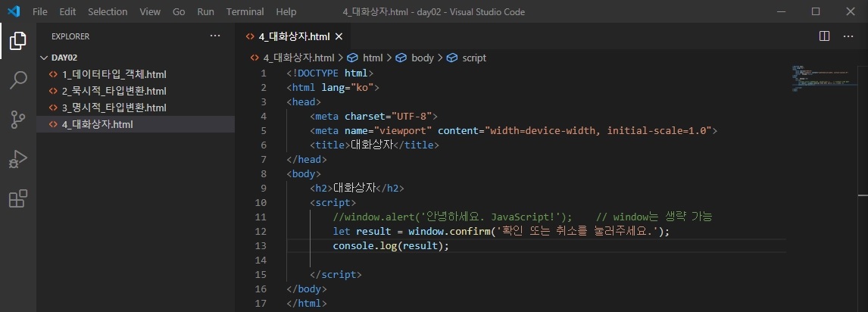Open Explorer panel more actions ellipsis
Screen dimensions: 868x312
pyautogui.click(x=215, y=36)
